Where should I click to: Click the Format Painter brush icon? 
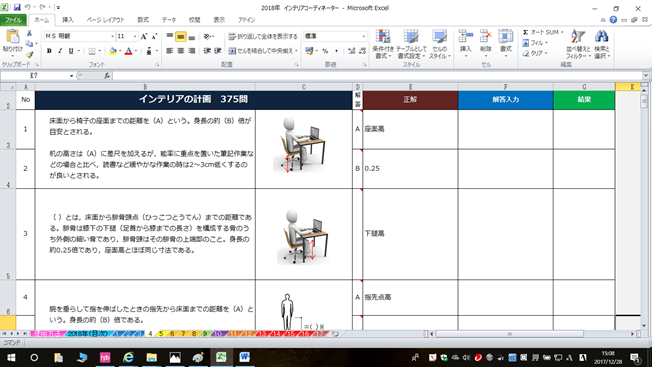coord(29,55)
